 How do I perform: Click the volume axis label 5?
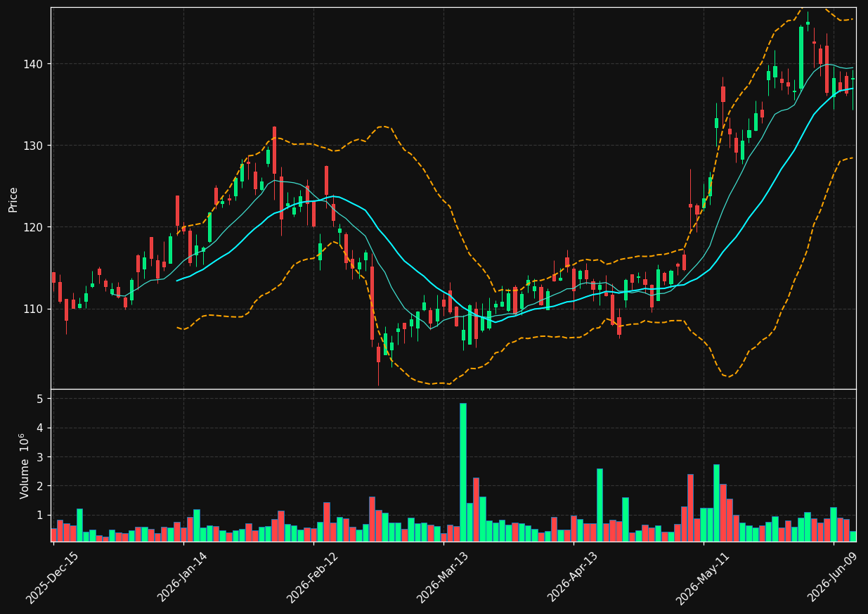[x=41, y=399]
